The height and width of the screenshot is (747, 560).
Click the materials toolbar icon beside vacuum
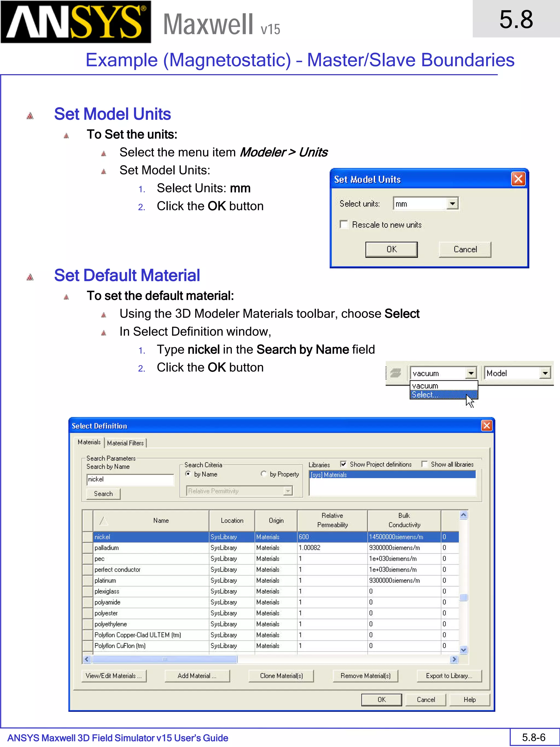click(396, 373)
